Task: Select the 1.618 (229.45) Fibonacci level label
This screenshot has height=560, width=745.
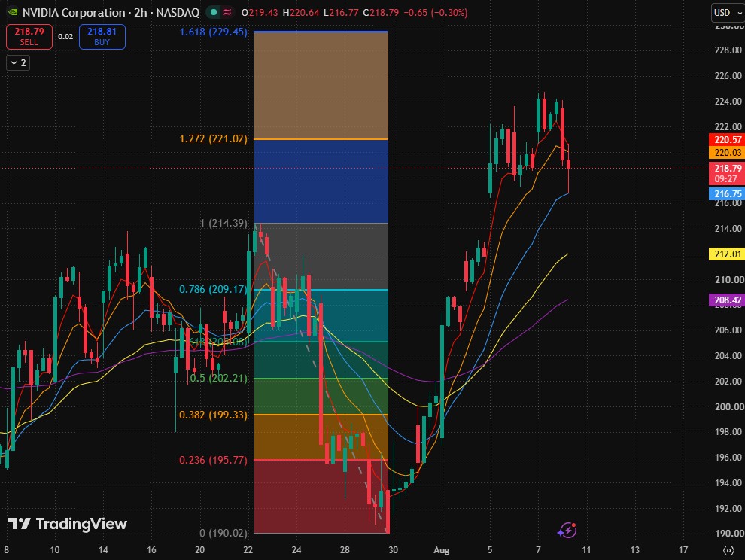Action: click(213, 32)
